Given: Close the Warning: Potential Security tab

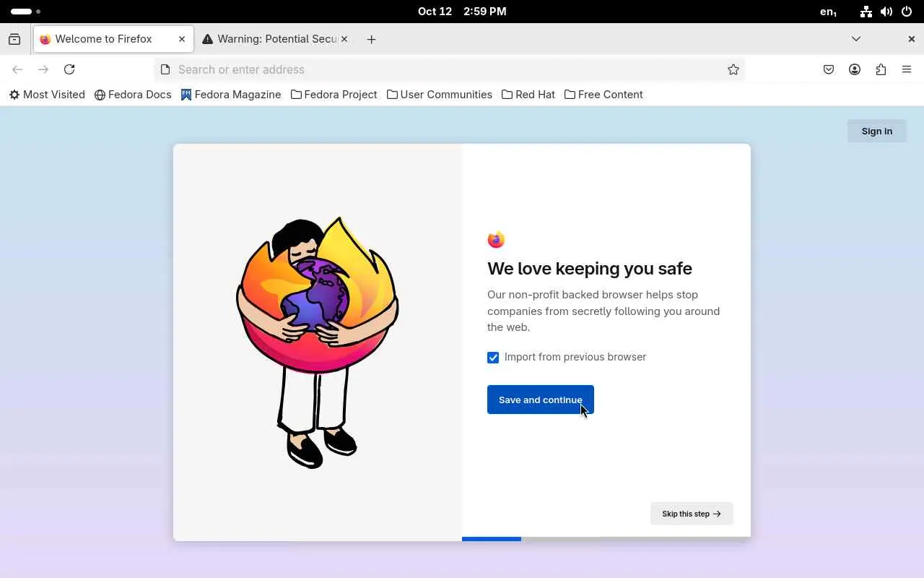Looking at the screenshot, I should click(344, 39).
